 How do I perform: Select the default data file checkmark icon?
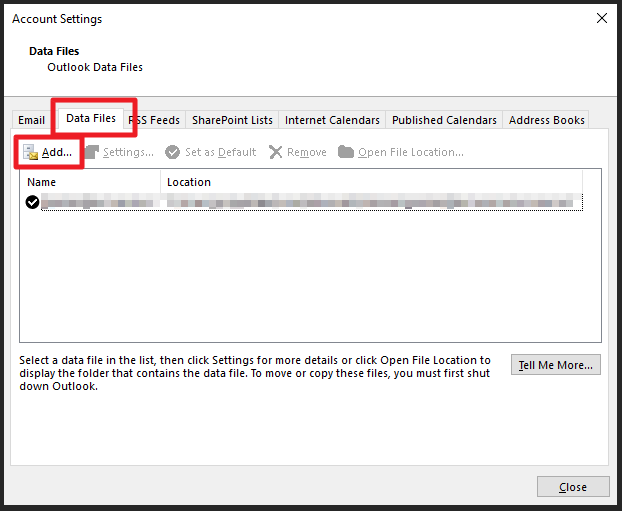point(32,202)
